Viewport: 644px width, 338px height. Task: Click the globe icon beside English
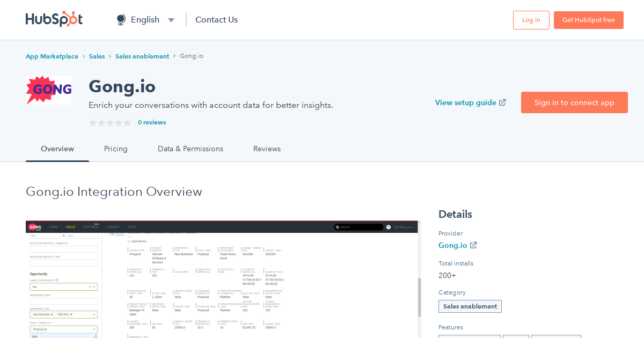[x=120, y=19]
